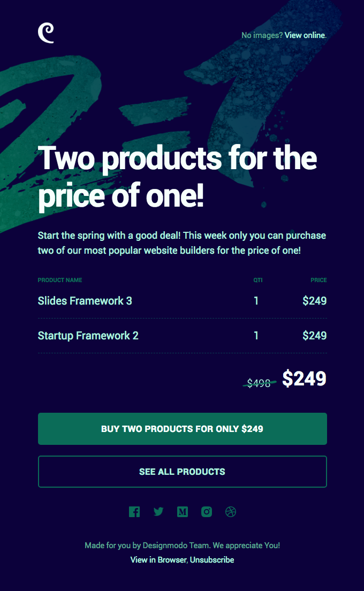Open the Twitter social icon
Viewport: 364px width, 591px height.
click(x=158, y=512)
